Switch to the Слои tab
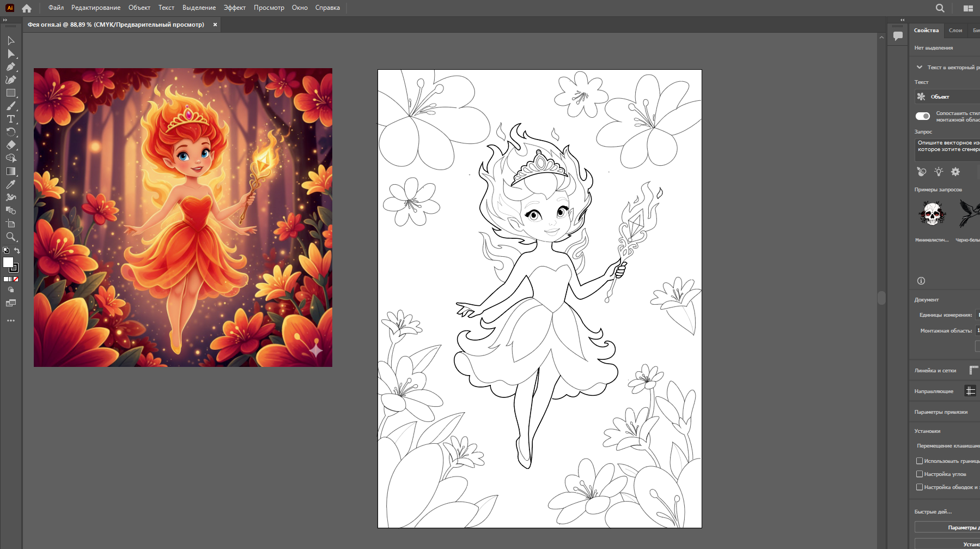 click(955, 31)
